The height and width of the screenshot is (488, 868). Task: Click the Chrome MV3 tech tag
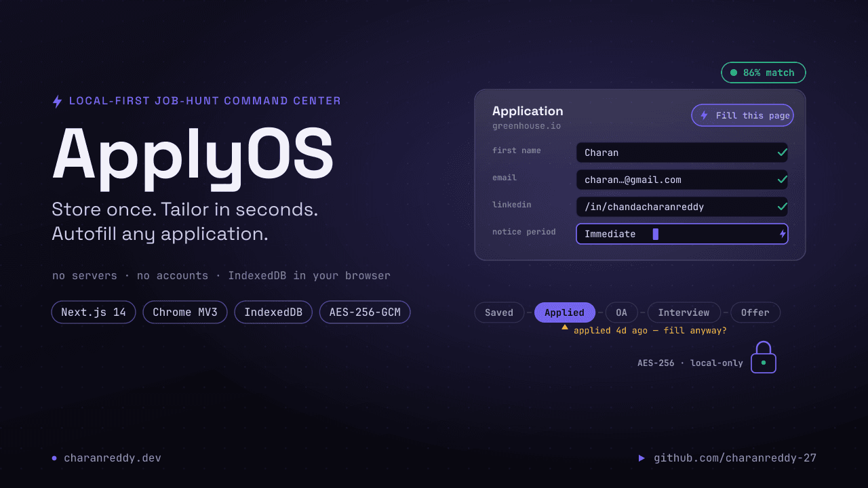tap(185, 312)
